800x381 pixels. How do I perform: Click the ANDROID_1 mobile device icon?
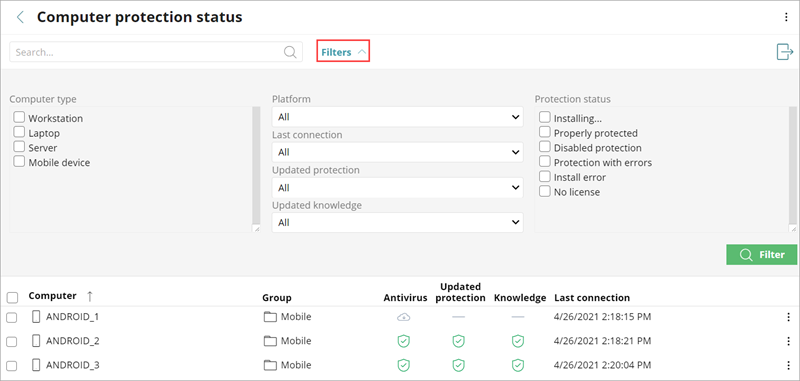[36, 317]
